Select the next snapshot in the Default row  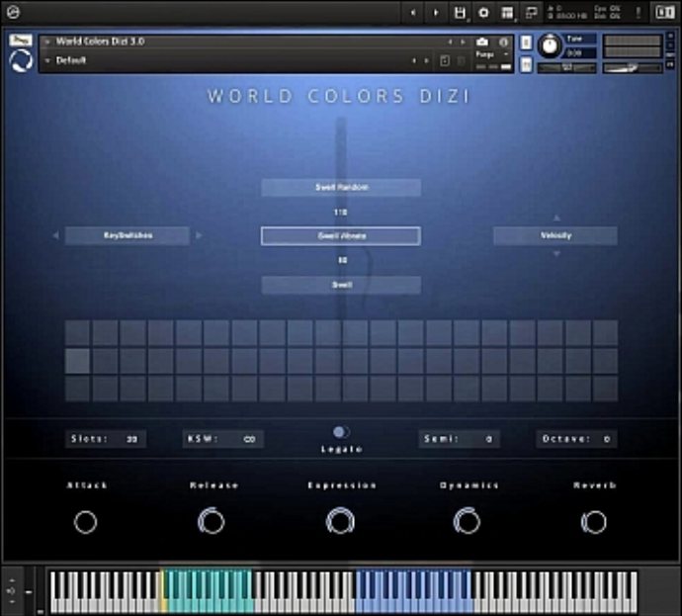pyautogui.click(x=427, y=61)
